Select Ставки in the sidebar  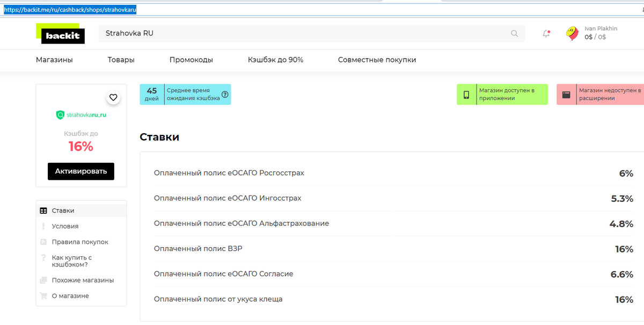[x=81, y=211]
